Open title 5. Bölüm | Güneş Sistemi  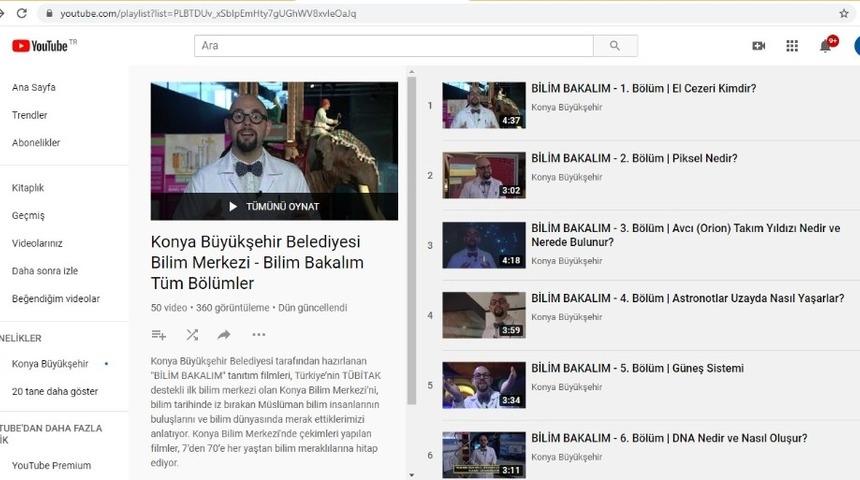coord(637,368)
